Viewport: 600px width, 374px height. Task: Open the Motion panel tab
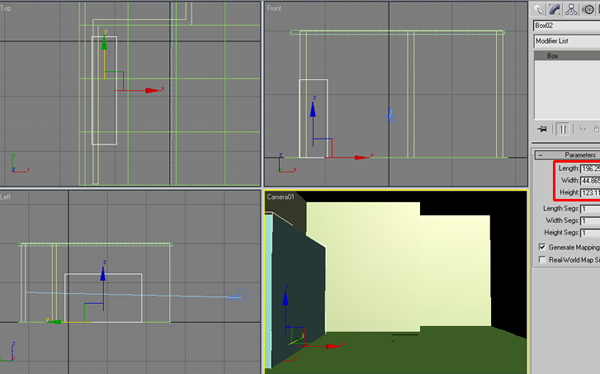coord(588,9)
